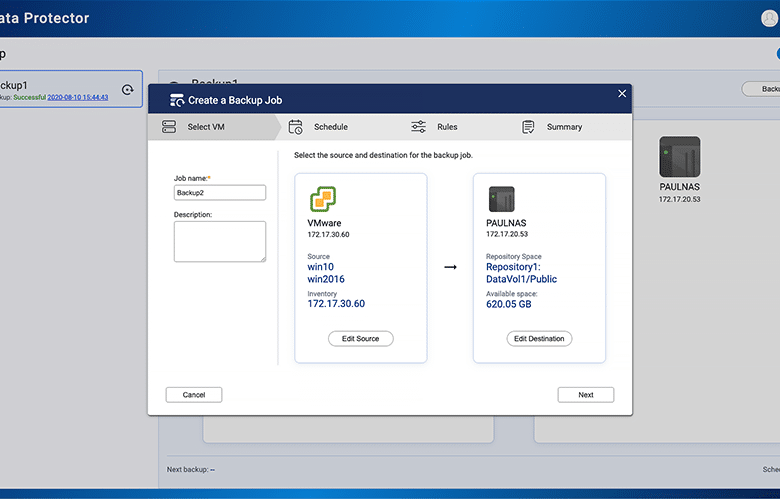Select the Backup1 job in the sidebar

(x=71, y=89)
